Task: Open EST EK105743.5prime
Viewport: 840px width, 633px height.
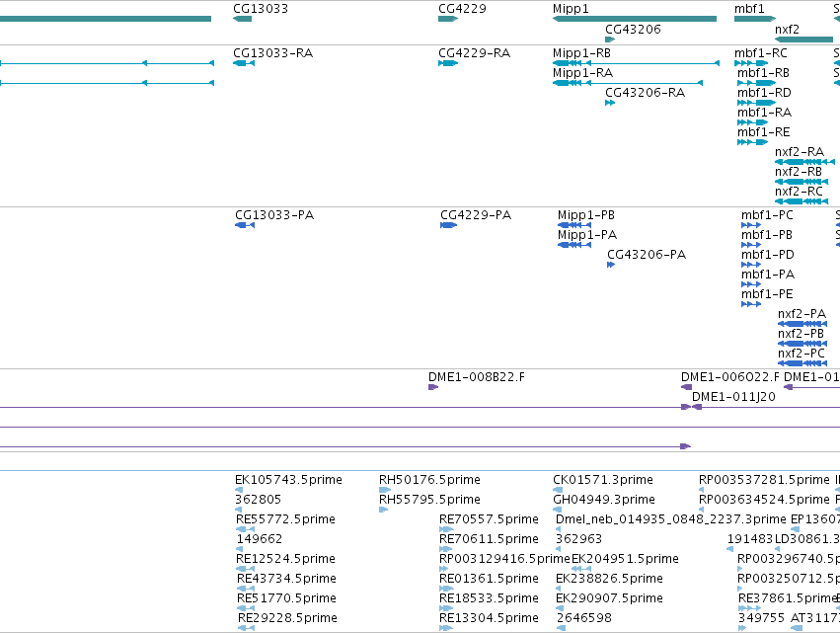Action: tap(288, 480)
